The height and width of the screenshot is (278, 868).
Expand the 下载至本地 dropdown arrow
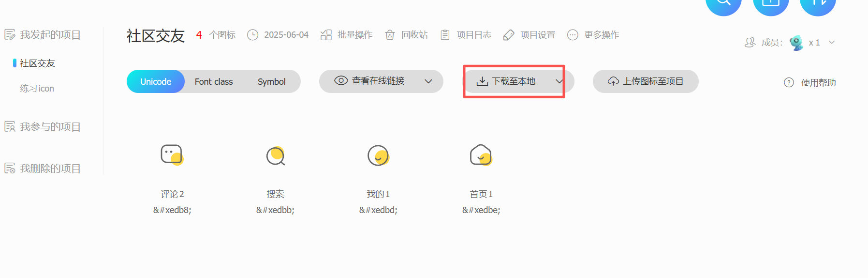tap(559, 81)
